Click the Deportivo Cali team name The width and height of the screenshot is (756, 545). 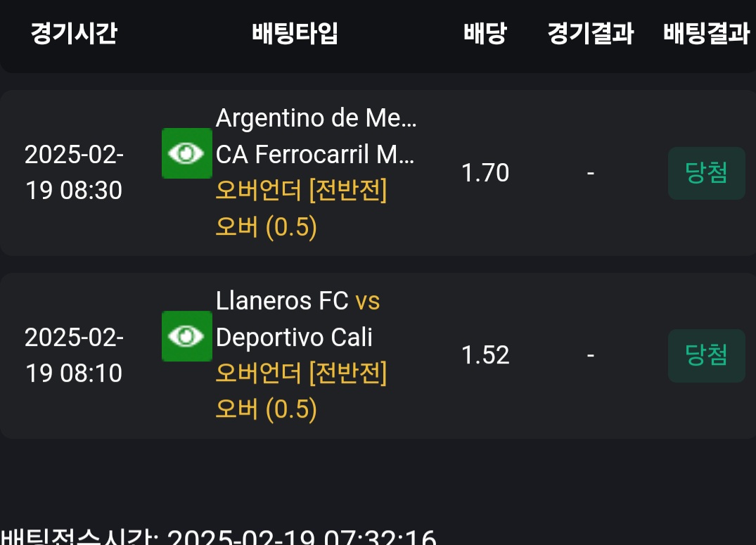click(294, 338)
